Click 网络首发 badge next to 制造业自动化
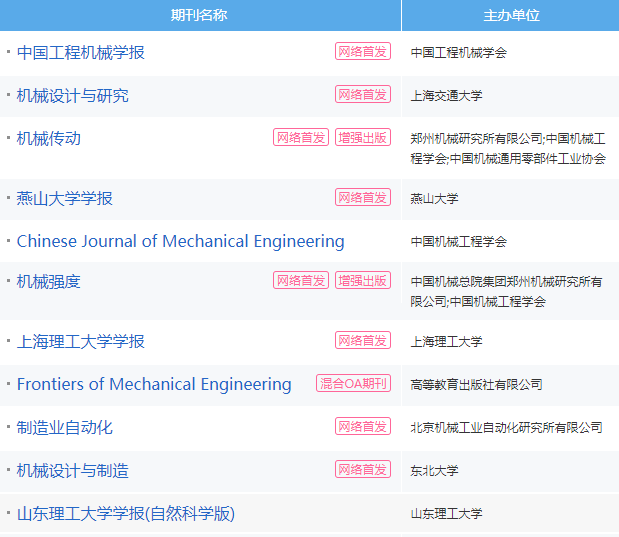 point(363,426)
